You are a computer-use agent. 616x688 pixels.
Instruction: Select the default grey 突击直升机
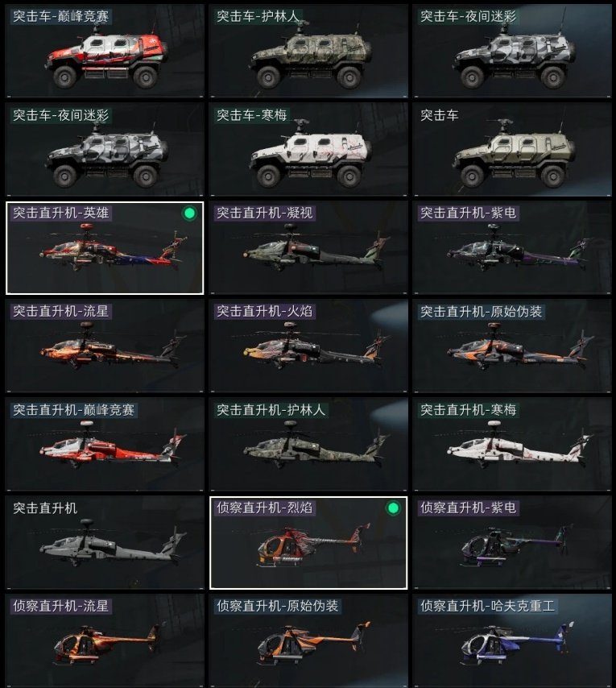point(105,542)
